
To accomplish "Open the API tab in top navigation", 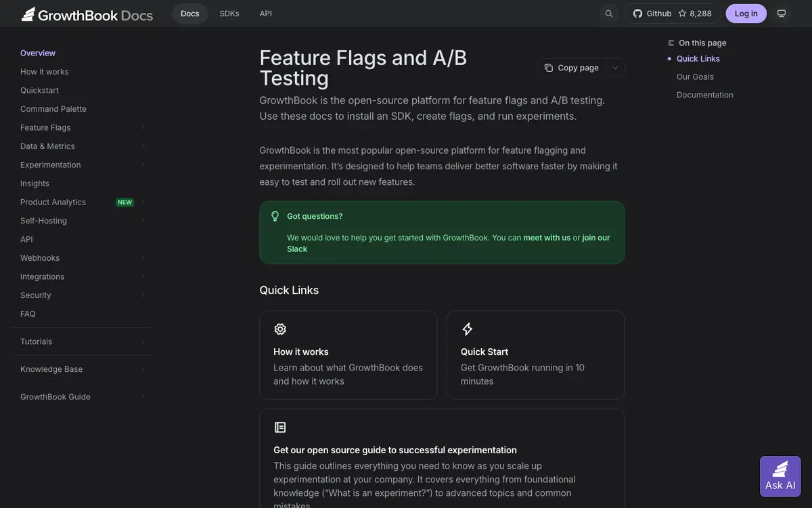I will [x=266, y=14].
